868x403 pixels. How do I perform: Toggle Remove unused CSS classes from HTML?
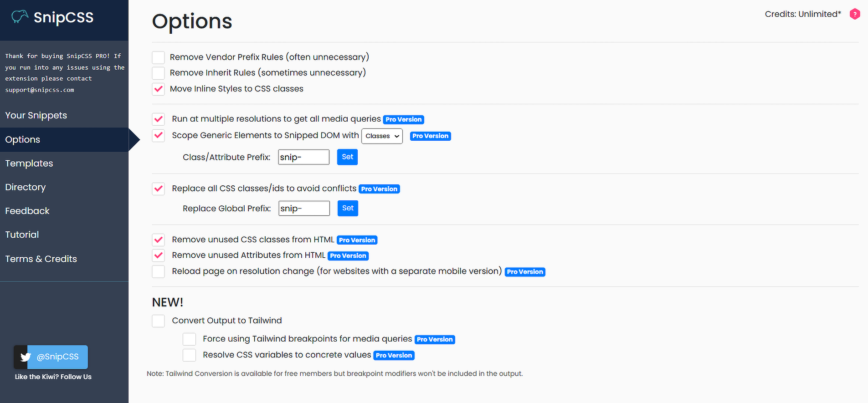[158, 240]
